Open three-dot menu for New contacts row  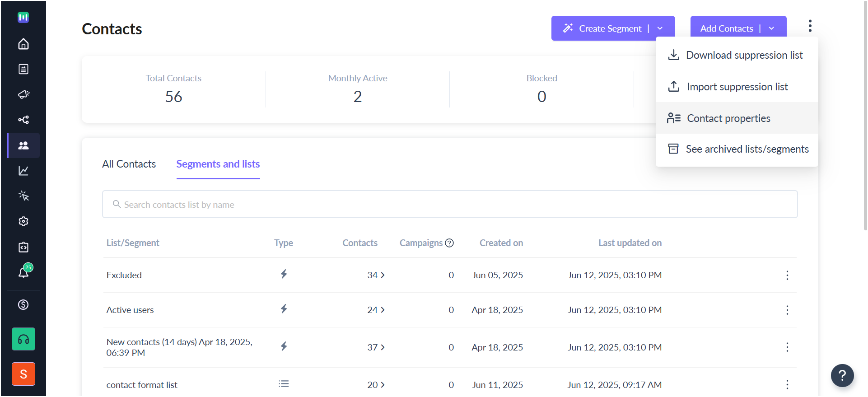(787, 347)
